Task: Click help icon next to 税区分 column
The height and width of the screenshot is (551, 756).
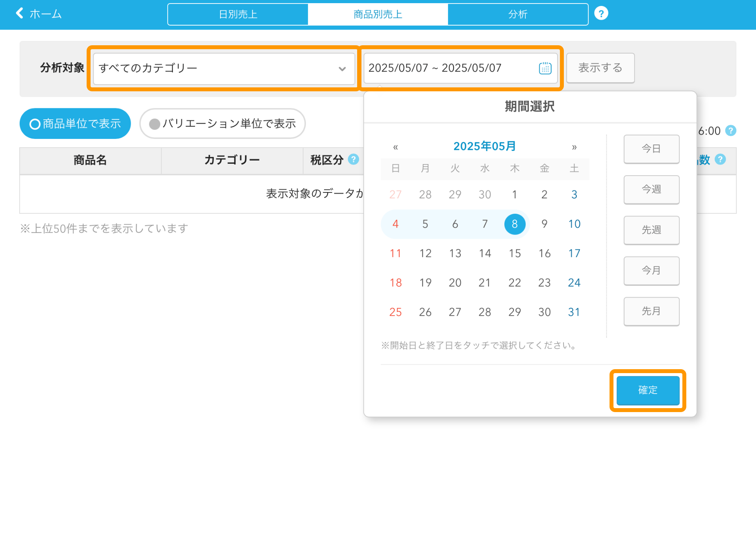Action: tap(354, 159)
